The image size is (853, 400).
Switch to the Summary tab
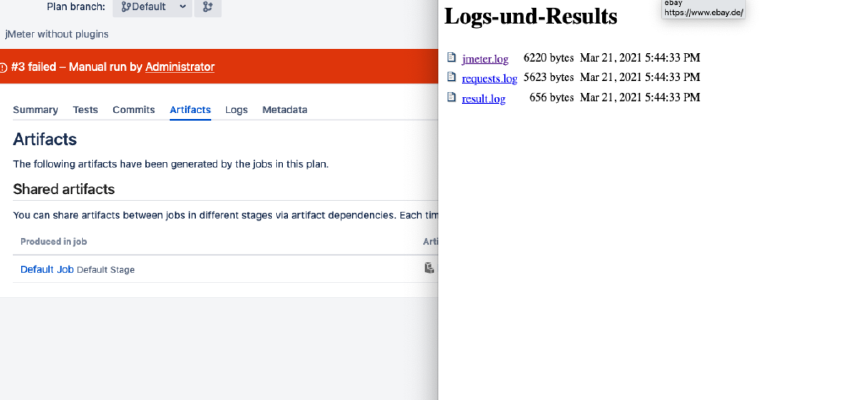35,109
